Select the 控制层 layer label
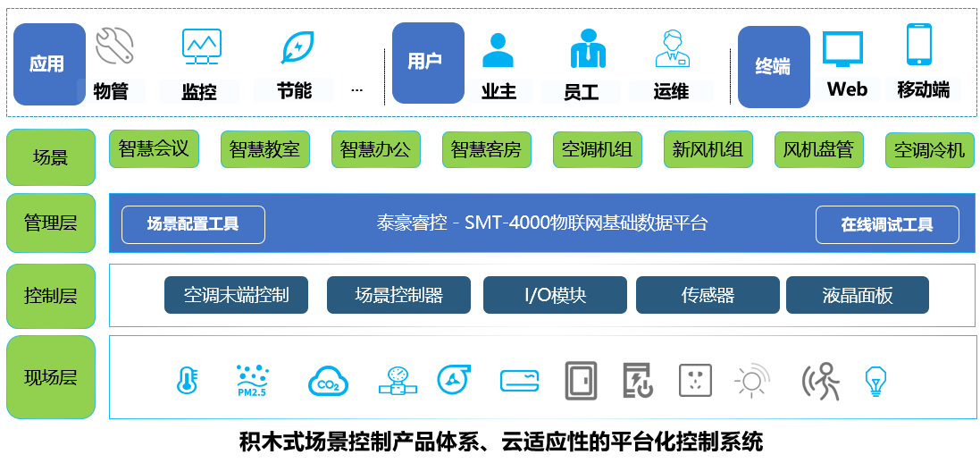Image resolution: width=980 pixels, height=463 pixels. (51, 296)
